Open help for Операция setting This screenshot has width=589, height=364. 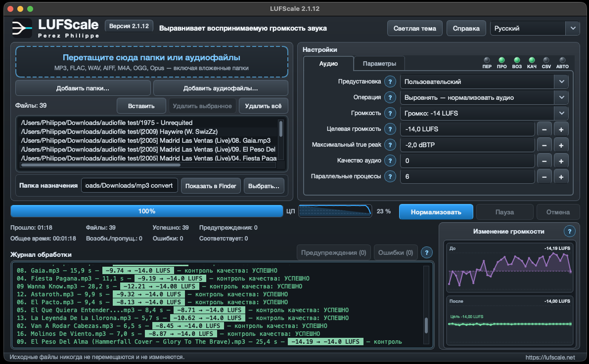pos(390,98)
